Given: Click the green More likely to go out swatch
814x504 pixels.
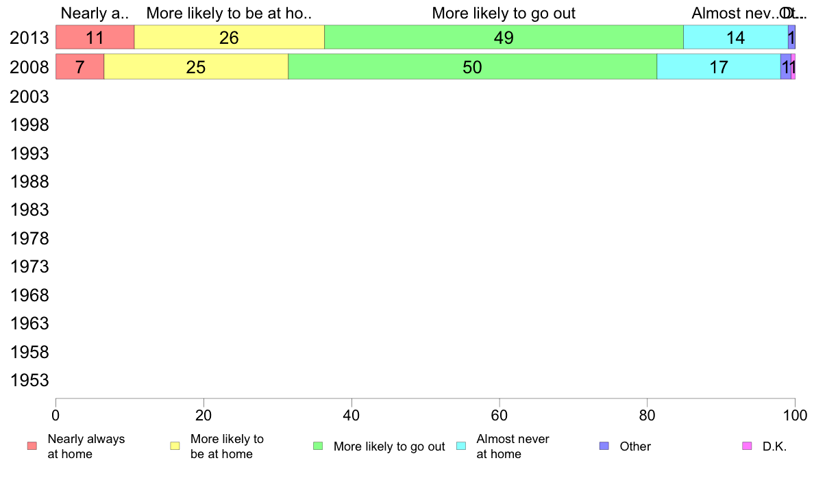Looking at the screenshot, I should (318, 446).
